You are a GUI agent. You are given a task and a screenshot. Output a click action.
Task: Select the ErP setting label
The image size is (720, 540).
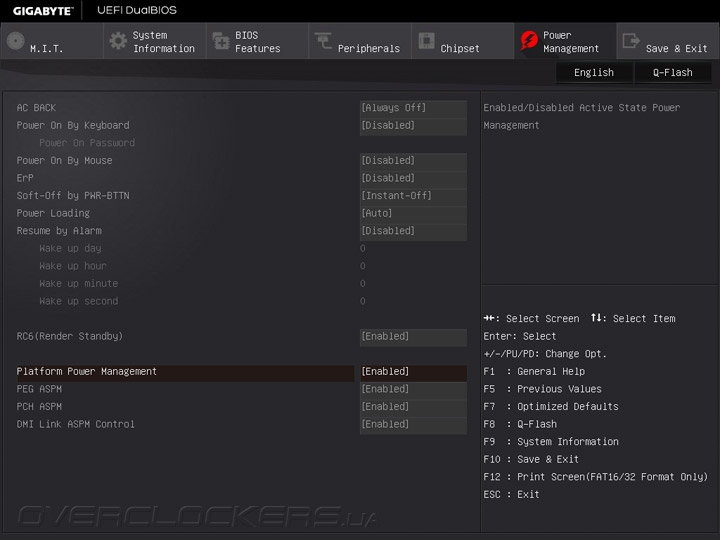25,178
